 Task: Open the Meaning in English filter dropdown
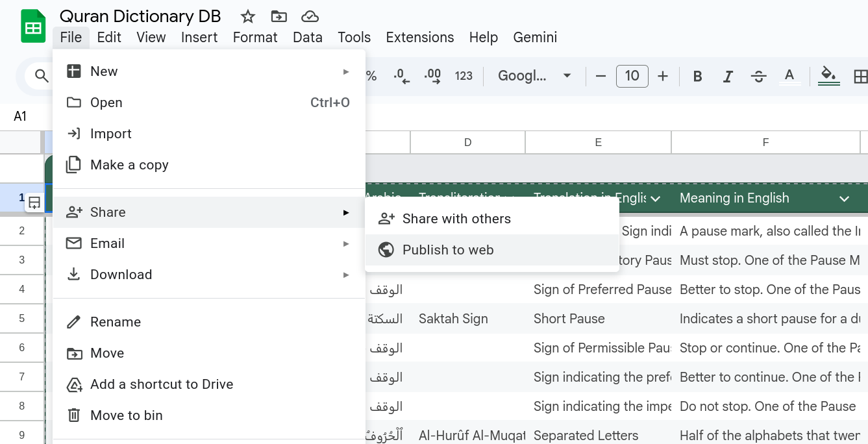coord(844,199)
